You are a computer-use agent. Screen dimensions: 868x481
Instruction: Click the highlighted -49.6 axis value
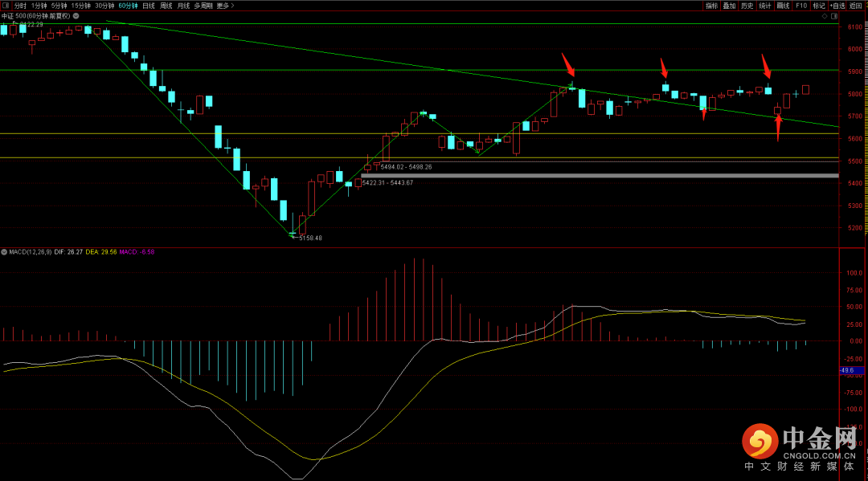(851, 370)
